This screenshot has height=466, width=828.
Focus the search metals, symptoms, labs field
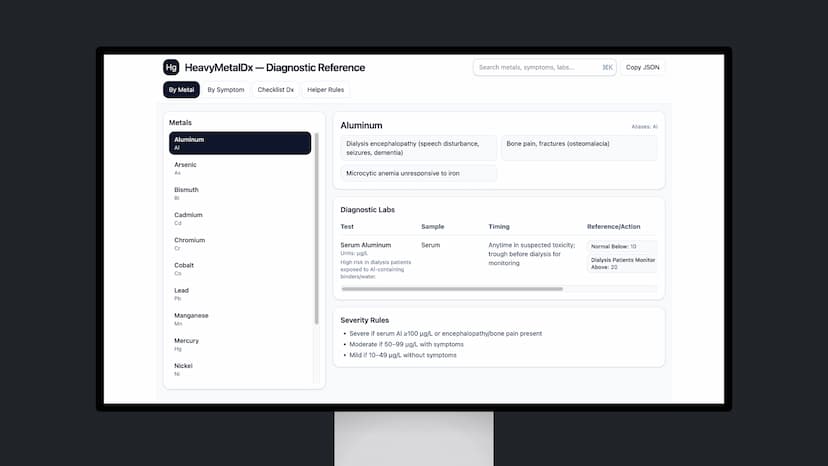point(537,68)
